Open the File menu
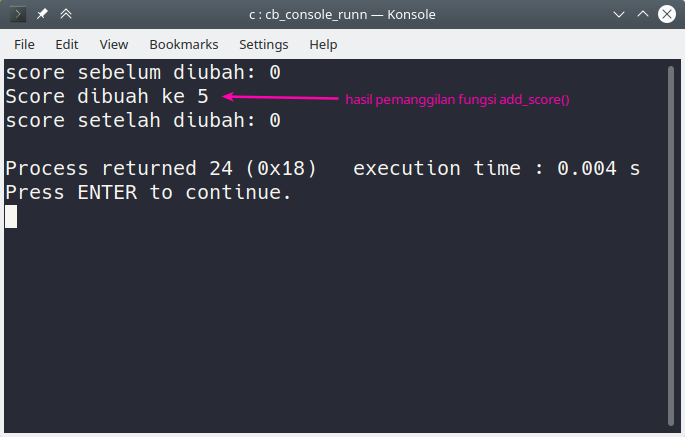Screen dimensions: 685x437 click(24, 44)
